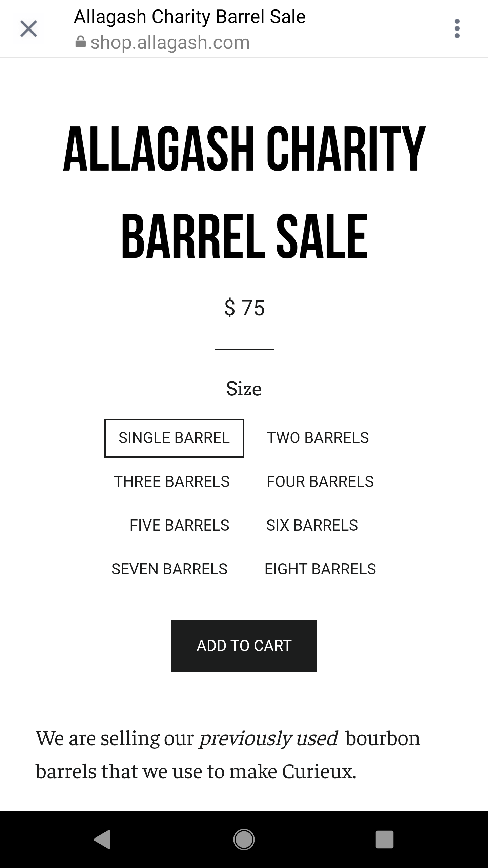The width and height of the screenshot is (488, 868).
Task: Tap the shop.allagash.com URL text
Action: tap(170, 42)
